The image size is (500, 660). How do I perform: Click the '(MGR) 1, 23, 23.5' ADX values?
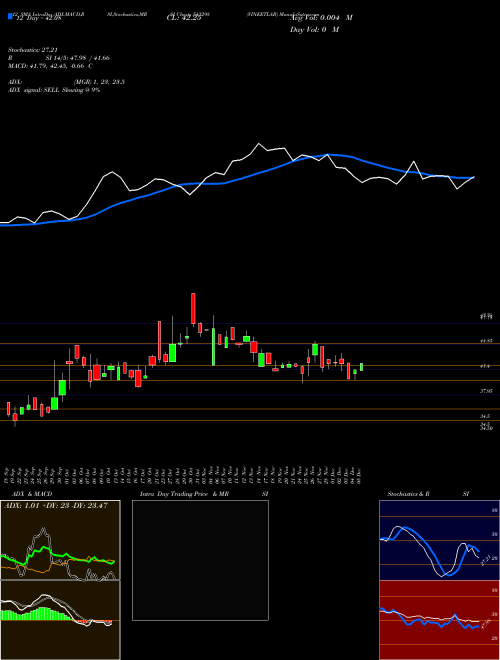pyautogui.click(x=99, y=82)
